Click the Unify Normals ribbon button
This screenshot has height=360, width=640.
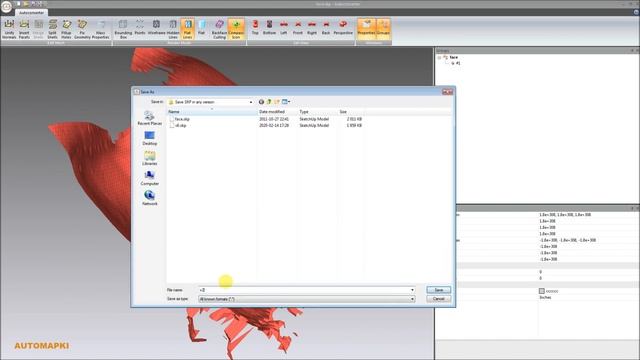pos(9,29)
